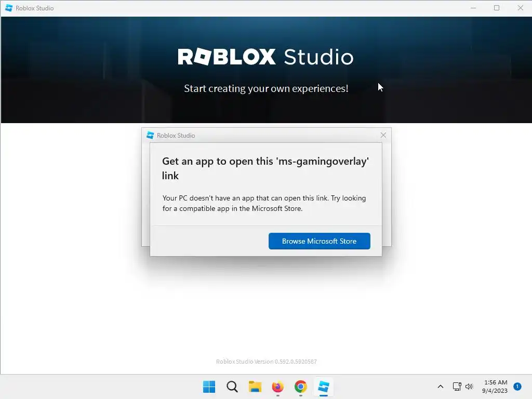532x399 pixels.
Task: Open the volume tray icon
Action: point(469,387)
